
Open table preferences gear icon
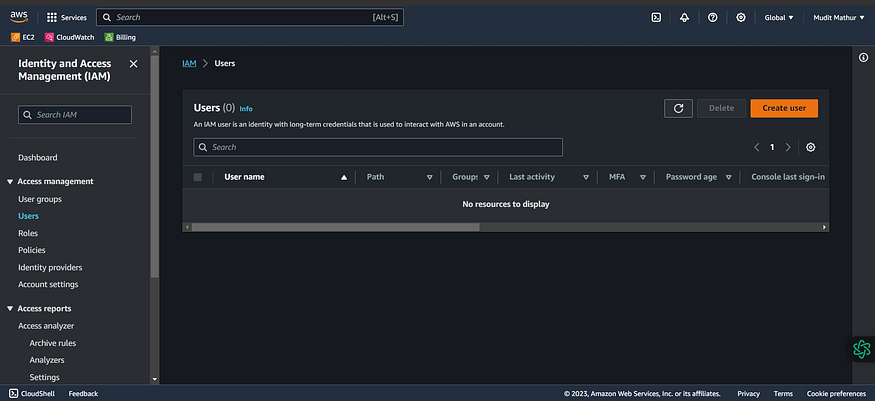(811, 147)
